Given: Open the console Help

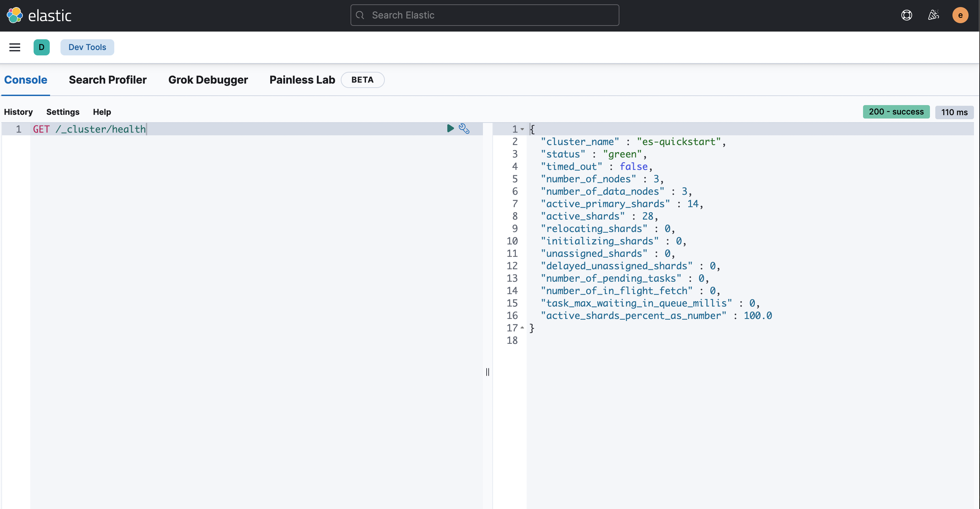Looking at the screenshot, I should pos(102,112).
